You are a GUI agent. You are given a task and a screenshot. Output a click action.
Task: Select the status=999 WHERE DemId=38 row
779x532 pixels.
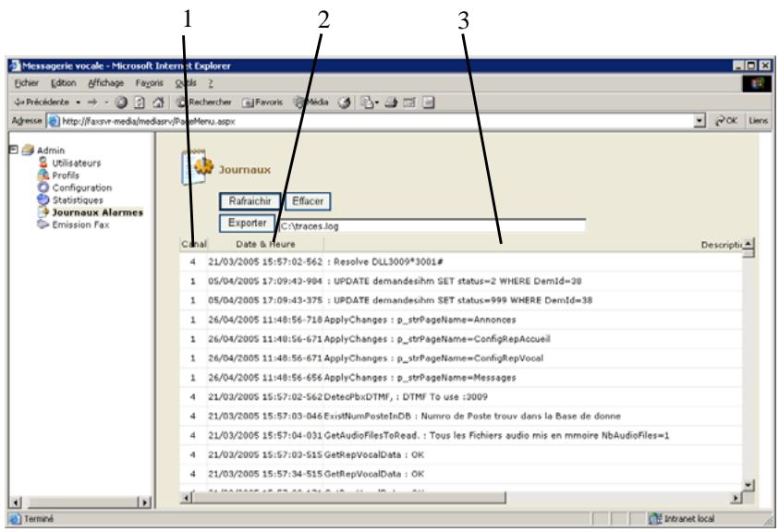click(x=460, y=300)
